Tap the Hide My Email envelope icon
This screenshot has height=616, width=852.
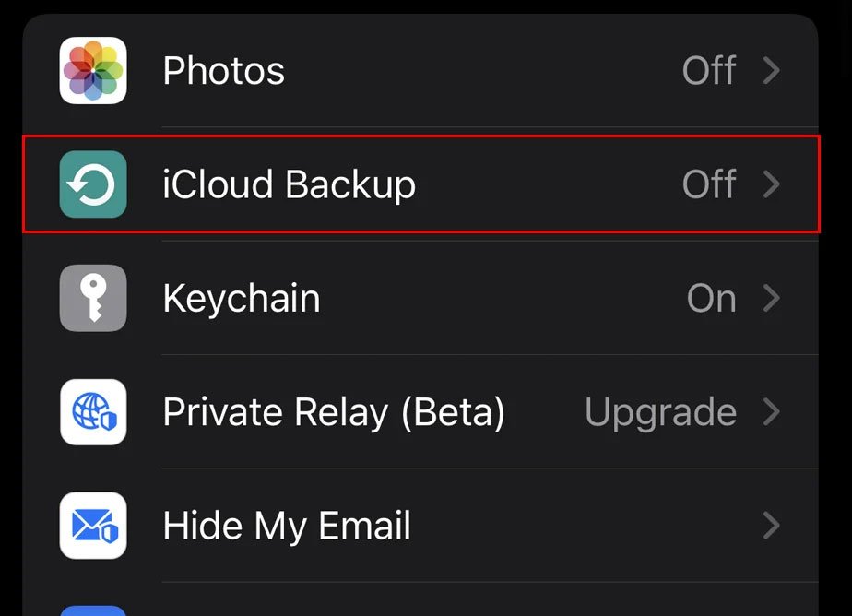pyautogui.click(x=93, y=526)
